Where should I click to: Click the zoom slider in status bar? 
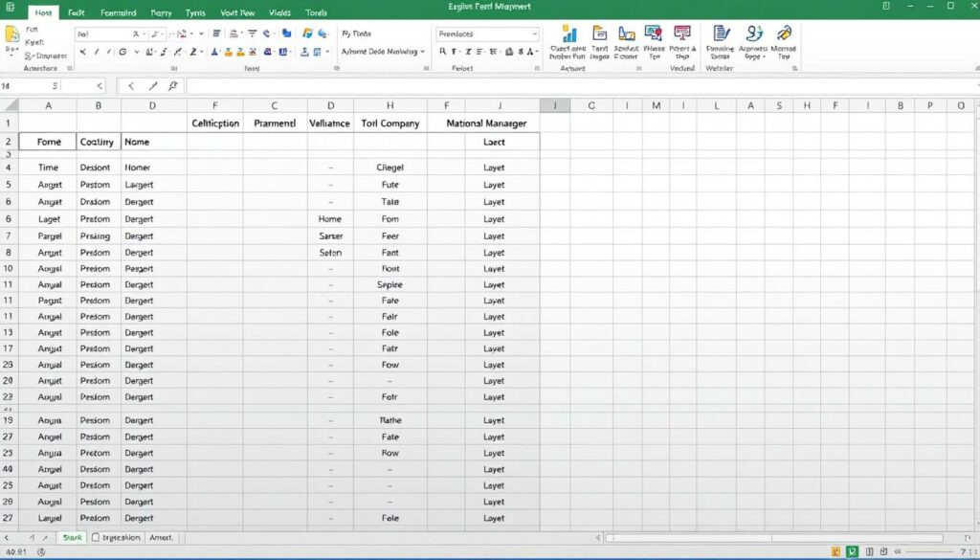coord(931,552)
